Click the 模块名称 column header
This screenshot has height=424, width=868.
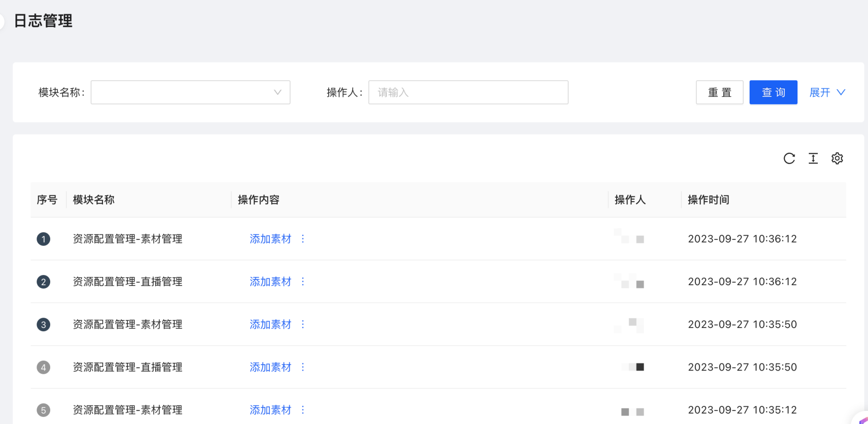94,200
